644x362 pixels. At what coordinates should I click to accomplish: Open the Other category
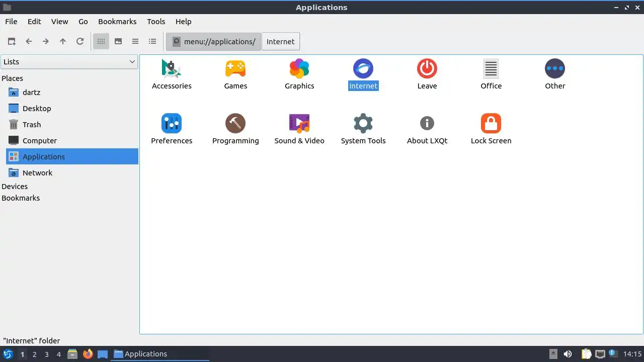pyautogui.click(x=555, y=74)
